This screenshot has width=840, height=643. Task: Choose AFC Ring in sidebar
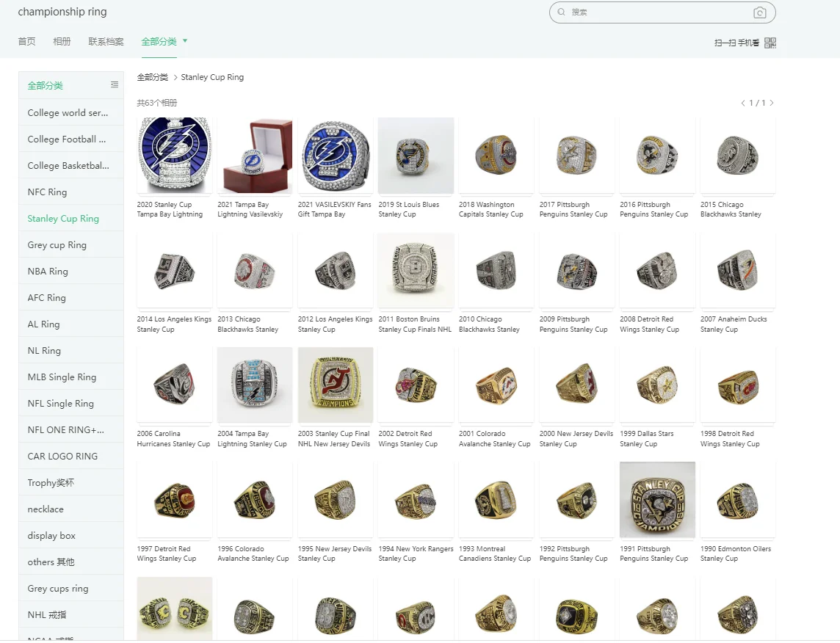point(71,298)
